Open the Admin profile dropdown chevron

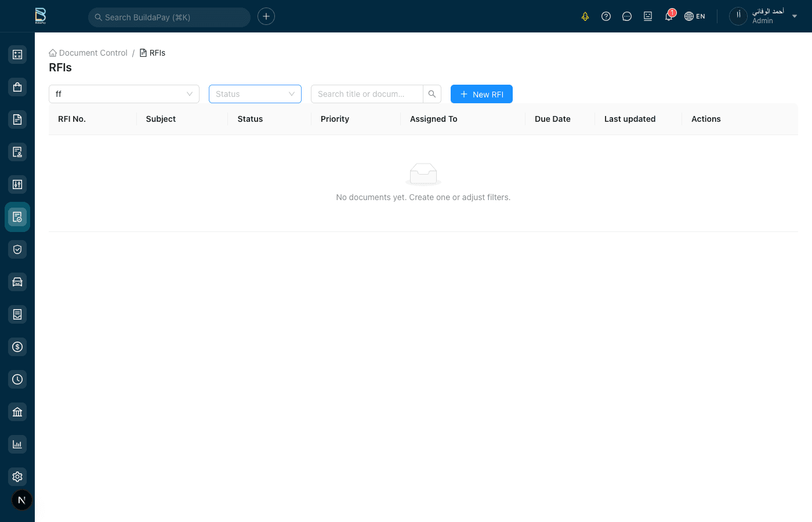795,16
